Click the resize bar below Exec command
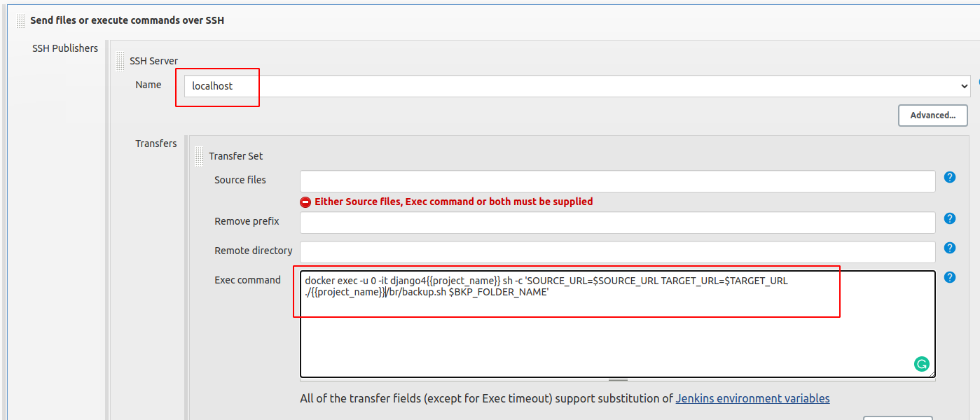The image size is (980, 420). [617, 379]
